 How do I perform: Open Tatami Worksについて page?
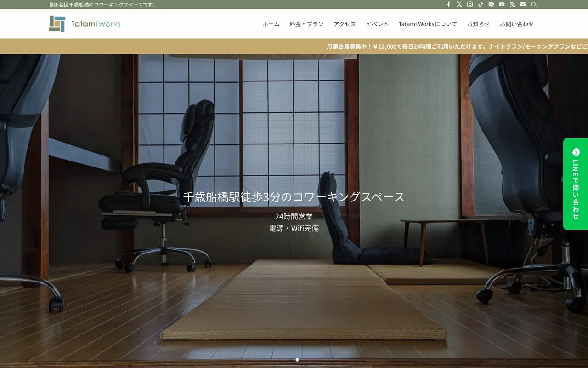click(x=428, y=24)
